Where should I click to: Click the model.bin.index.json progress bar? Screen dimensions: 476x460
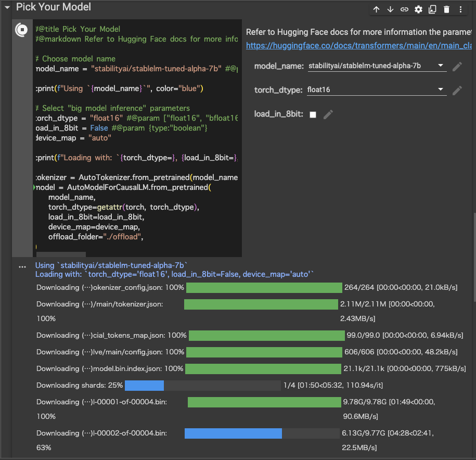point(263,369)
